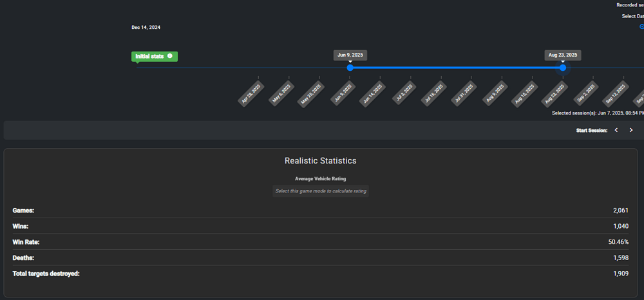
Task: Go to previous start session arrow
Action: [616, 130]
